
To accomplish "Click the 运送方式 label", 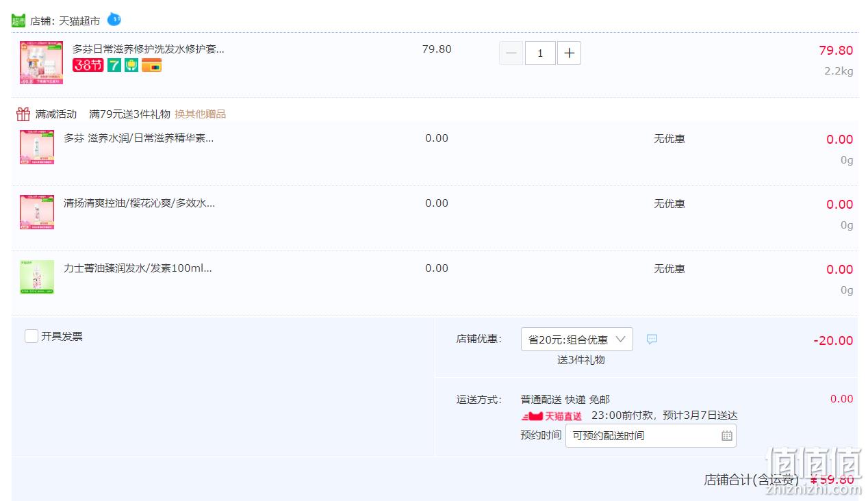I will click(479, 400).
